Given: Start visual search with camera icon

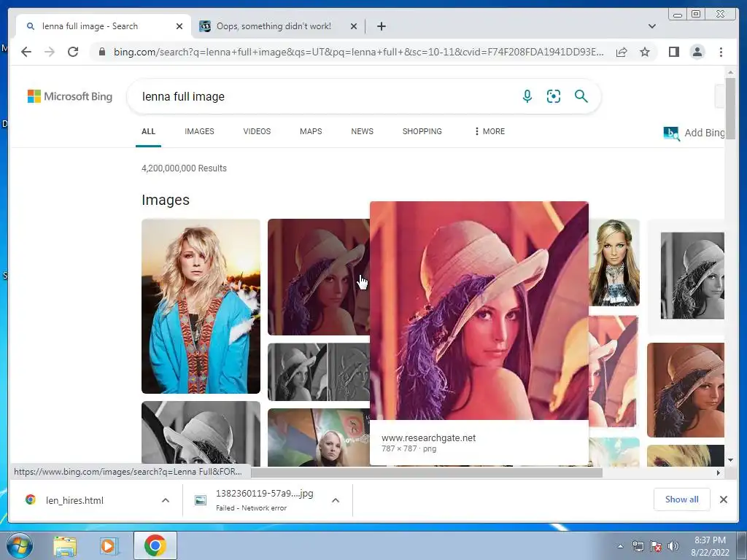Looking at the screenshot, I should click(x=554, y=96).
